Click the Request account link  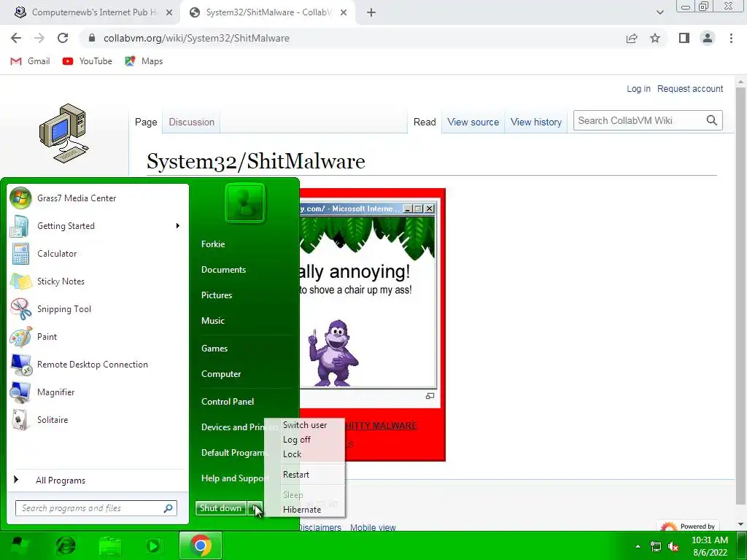pos(690,88)
